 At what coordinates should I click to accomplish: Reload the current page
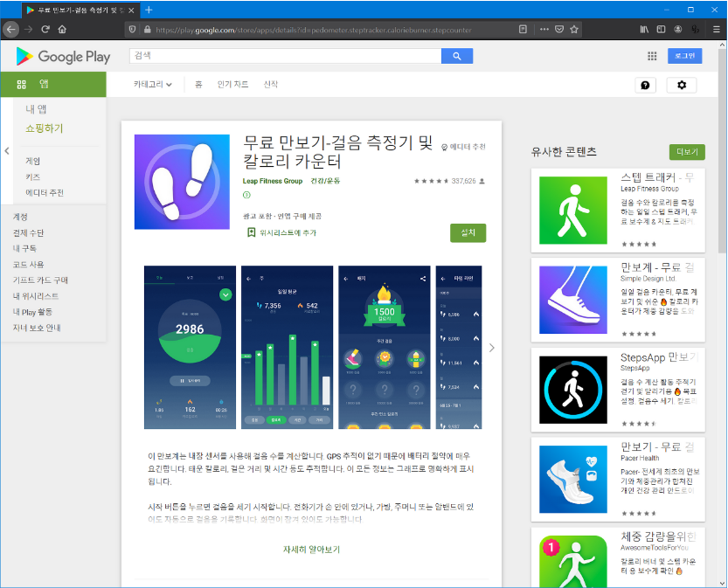(x=45, y=29)
